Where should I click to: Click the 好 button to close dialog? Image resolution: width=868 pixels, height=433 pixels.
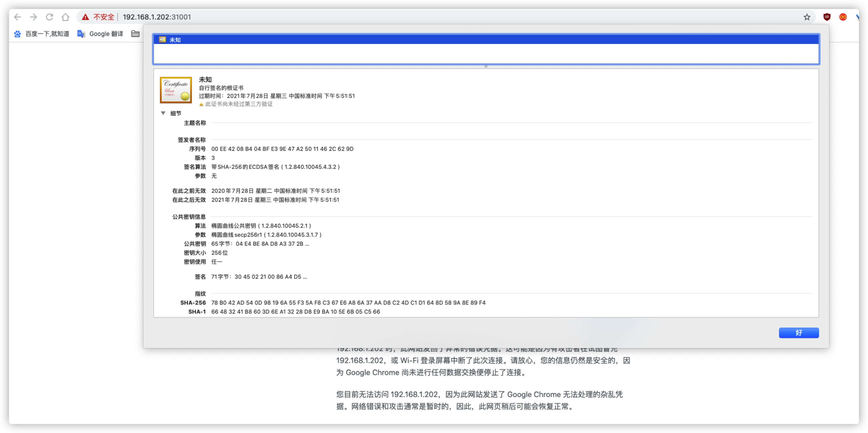point(799,333)
